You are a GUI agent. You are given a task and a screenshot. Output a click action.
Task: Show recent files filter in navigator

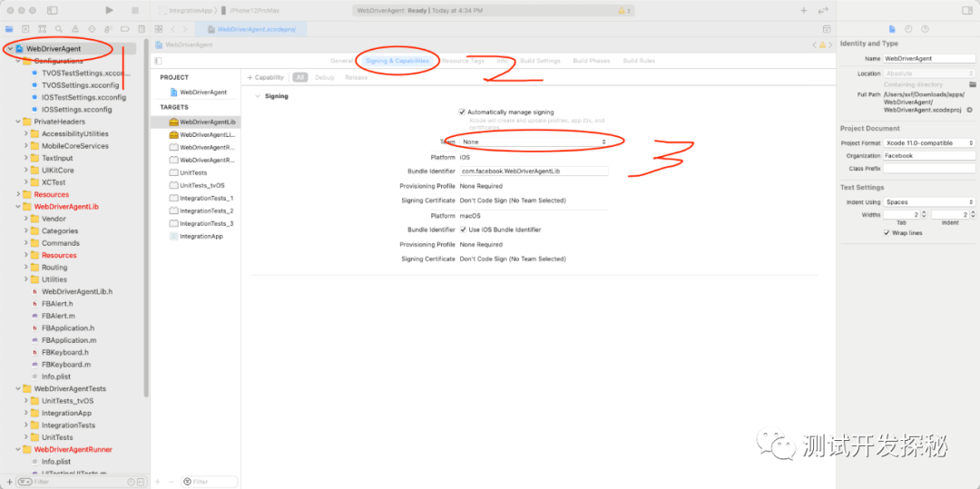tap(131, 482)
